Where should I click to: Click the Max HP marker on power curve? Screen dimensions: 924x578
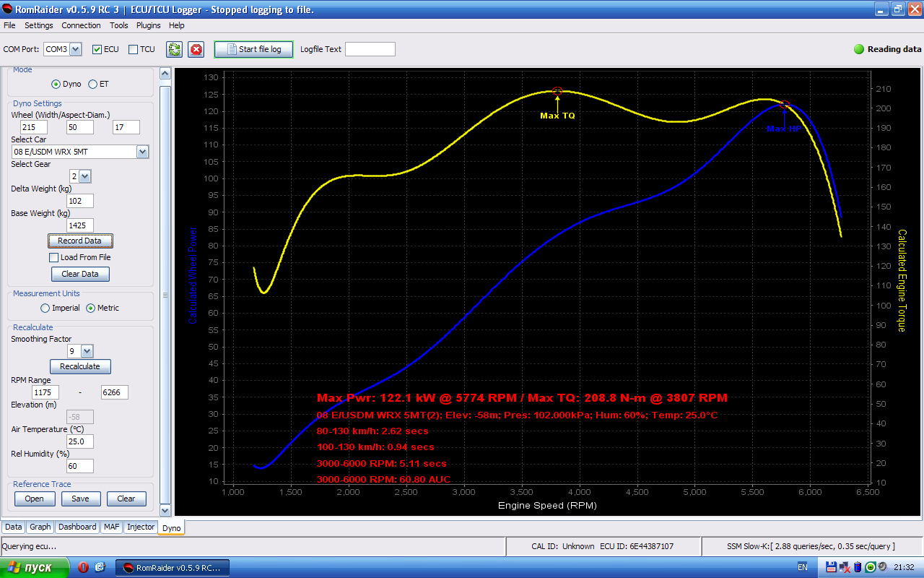click(784, 105)
